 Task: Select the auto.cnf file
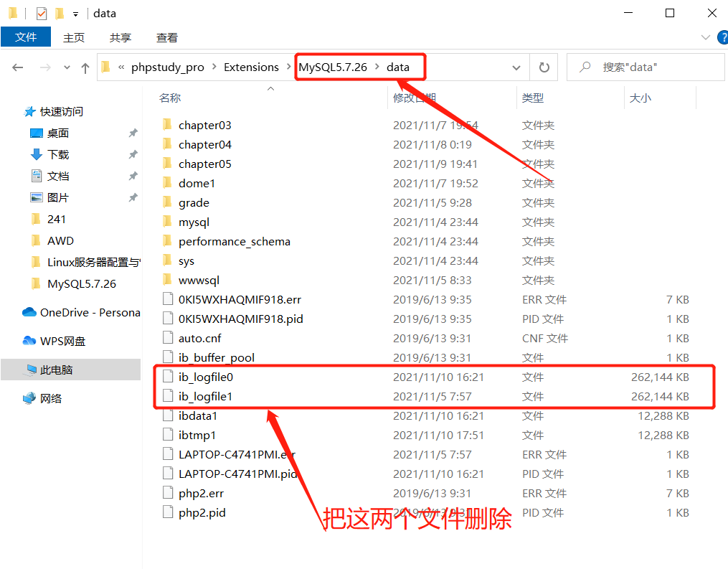(x=199, y=338)
